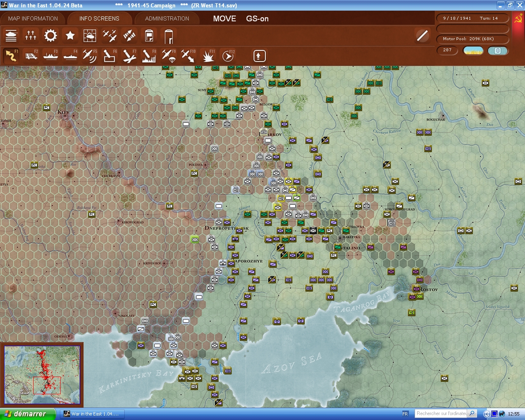Click the Soviet hammer and sickle flag
This screenshot has width=525, height=420.
(518, 18)
